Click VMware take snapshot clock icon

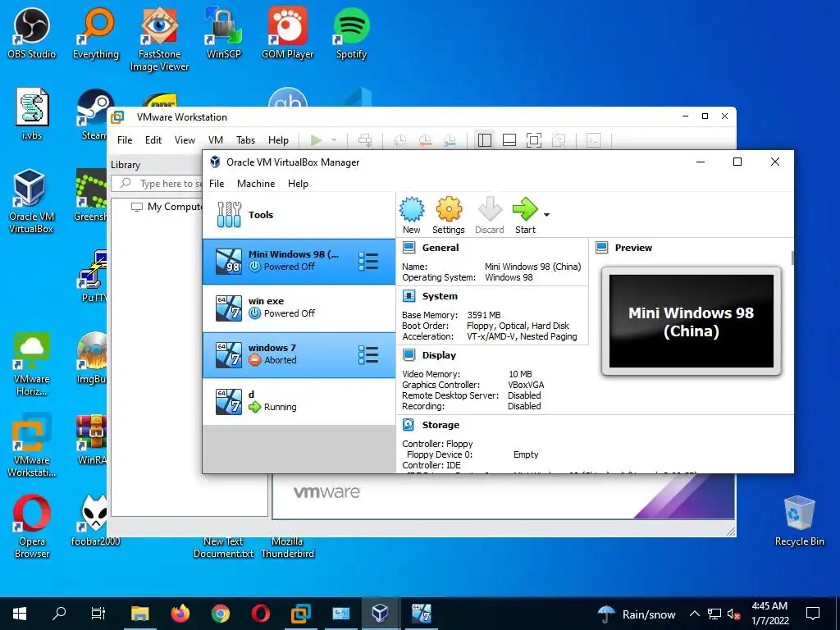(399, 140)
